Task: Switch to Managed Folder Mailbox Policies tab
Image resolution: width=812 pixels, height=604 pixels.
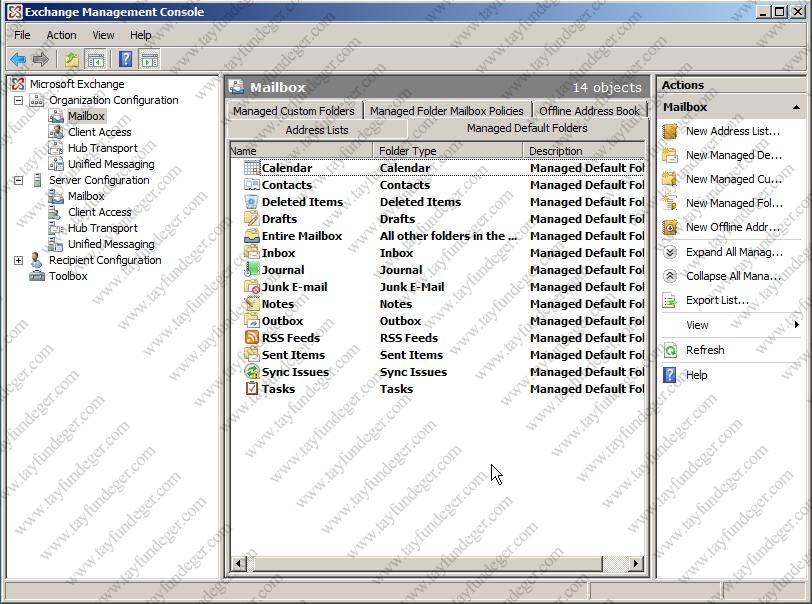Action: [x=446, y=111]
